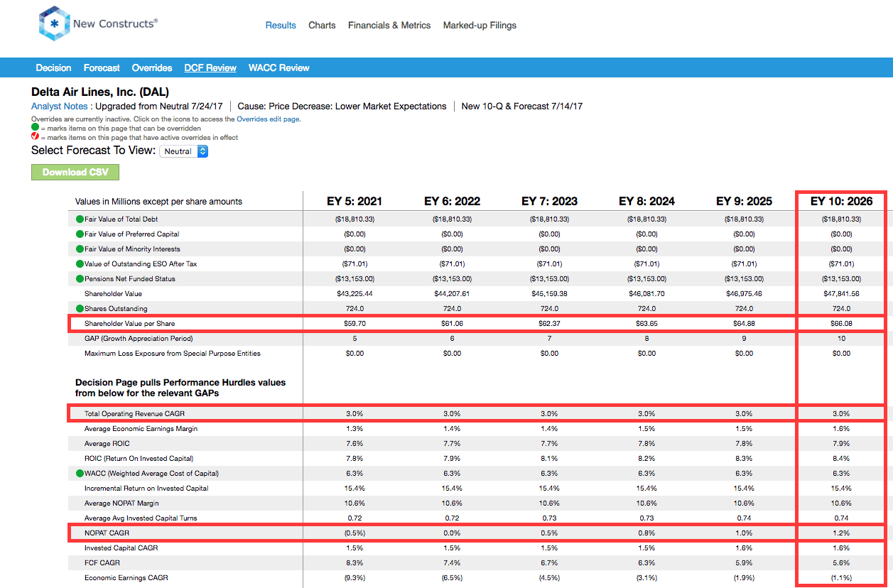Open the Charts top navigation tab
The width and height of the screenshot is (893, 588).
322,25
